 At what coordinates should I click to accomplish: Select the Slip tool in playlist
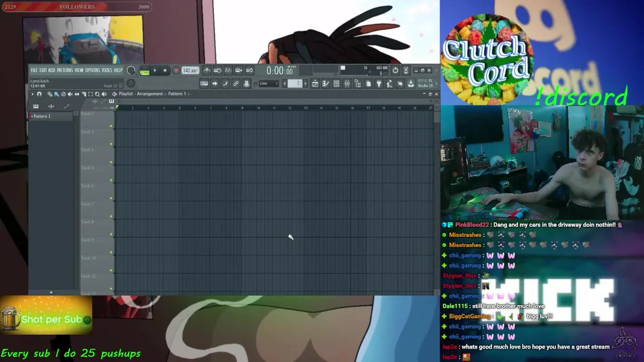[x=77, y=94]
